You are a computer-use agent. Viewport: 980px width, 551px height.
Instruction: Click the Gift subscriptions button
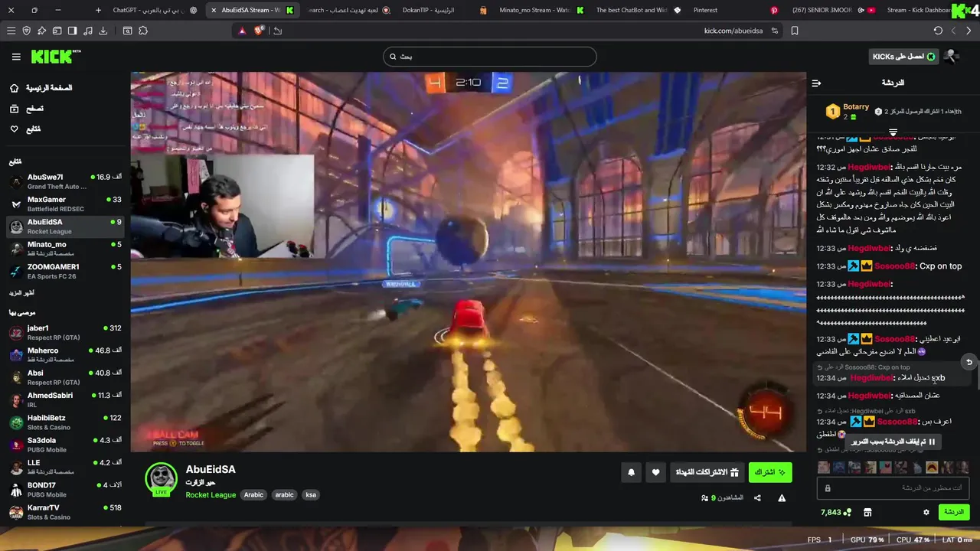(x=707, y=473)
